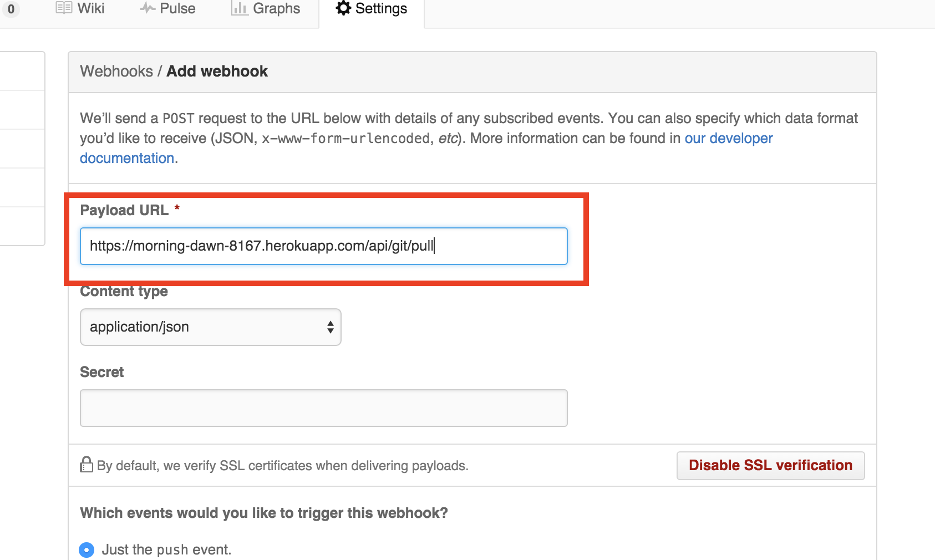Open the Content type dropdown
The width and height of the screenshot is (935, 560).
210,327
